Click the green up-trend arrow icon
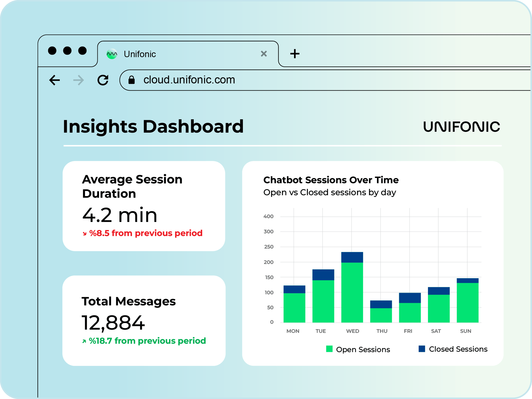Screen dimensions: 532x399 [x=84, y=341]
